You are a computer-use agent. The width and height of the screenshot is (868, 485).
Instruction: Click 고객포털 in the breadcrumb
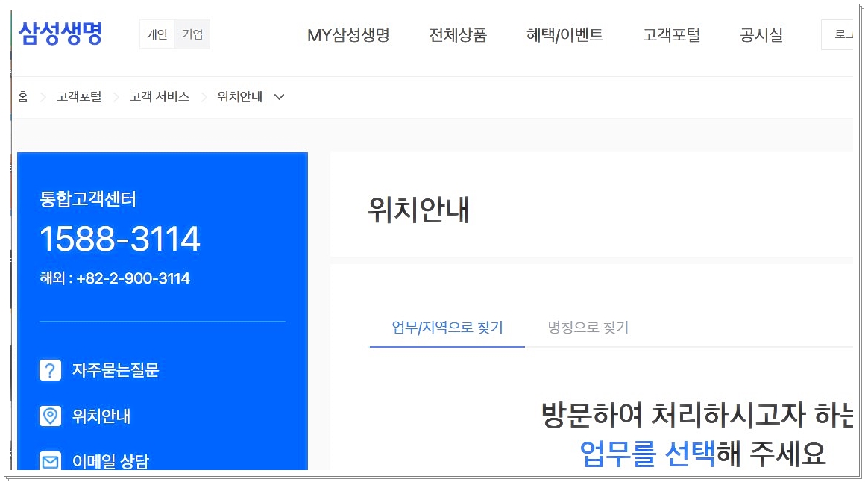click(79, 97)
